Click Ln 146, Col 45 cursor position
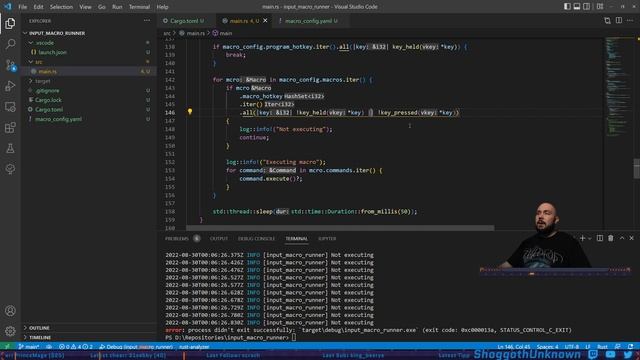640x360 pixels. point(513,347)
